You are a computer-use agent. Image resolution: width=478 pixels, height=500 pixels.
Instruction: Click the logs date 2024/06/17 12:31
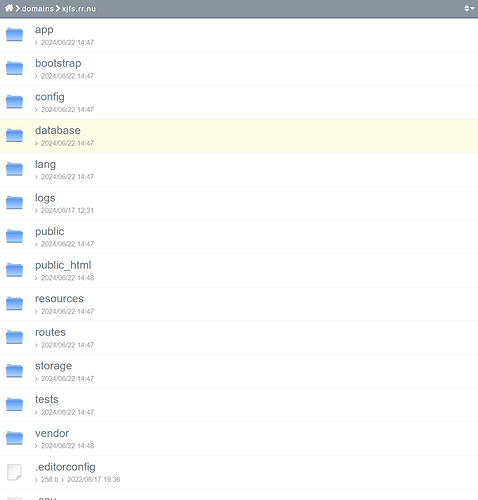pyautogui.click(x=67, y=211)
